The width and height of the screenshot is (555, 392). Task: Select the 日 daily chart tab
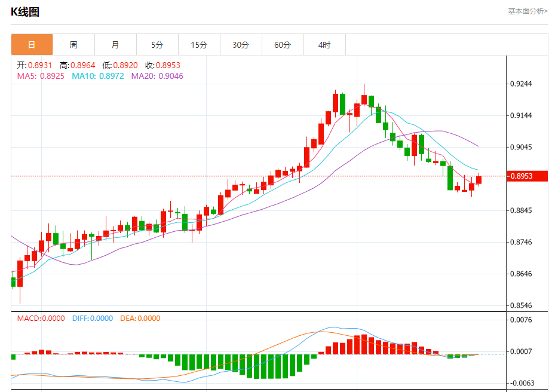[32, 45]
